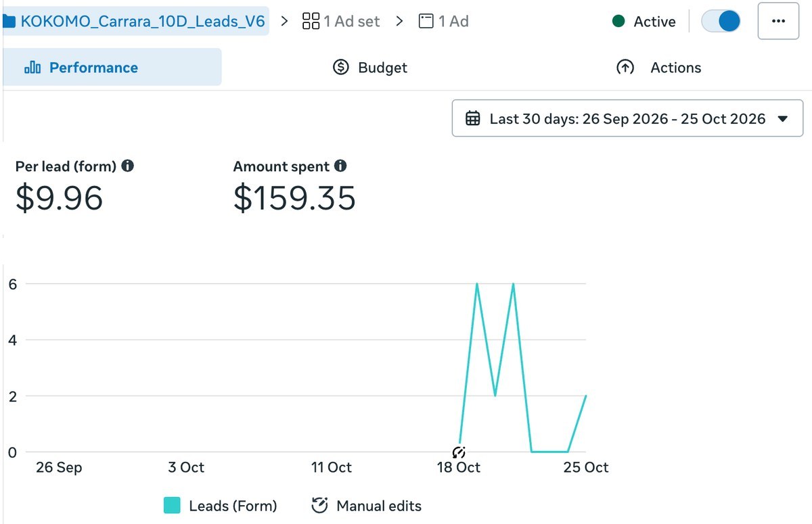Click info icon beside Per lead (form)

127,166
